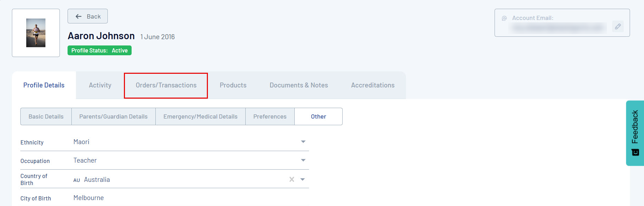Image resolution: width=644 pixels, height=206 pixels.
Task: Switch to the Activity tab
Action: pyautogui.click(x=100, y=85)
